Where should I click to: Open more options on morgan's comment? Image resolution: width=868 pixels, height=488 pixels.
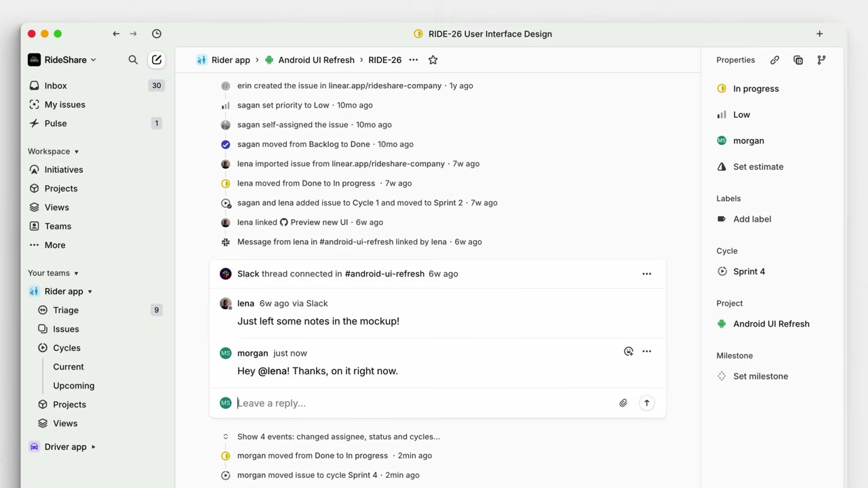[x=647, y=351]
